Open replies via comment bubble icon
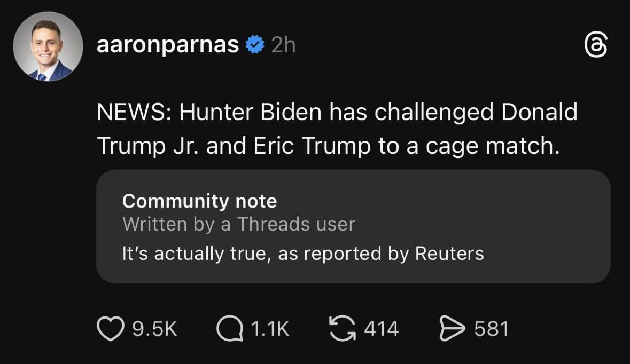630x364 pixels. coord(229,329)
